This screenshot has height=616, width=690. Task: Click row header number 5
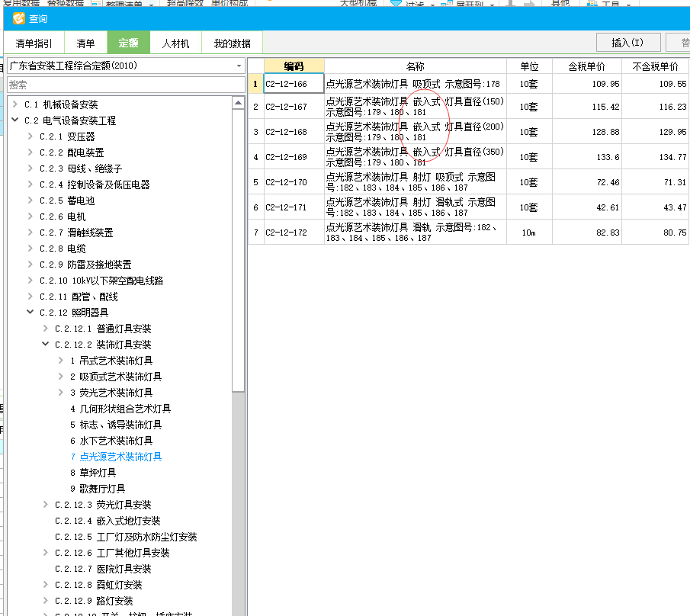tap(255, 181)
